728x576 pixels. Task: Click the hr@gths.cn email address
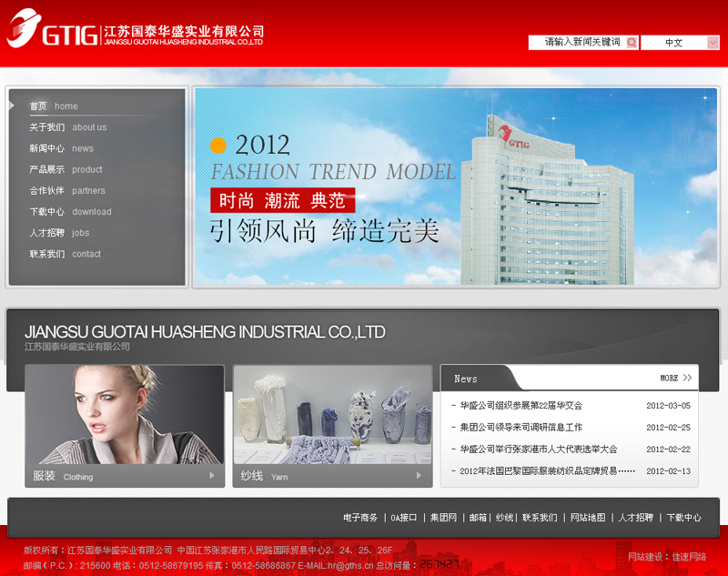pyautogui.click(x=350, y=565)
